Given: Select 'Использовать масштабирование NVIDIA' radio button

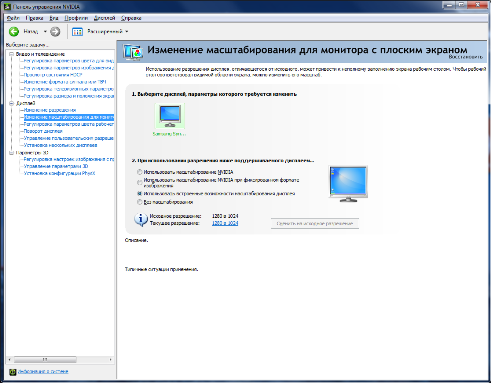Looking at the screenshot, I should pyautogui.click(x=140, y=172).
